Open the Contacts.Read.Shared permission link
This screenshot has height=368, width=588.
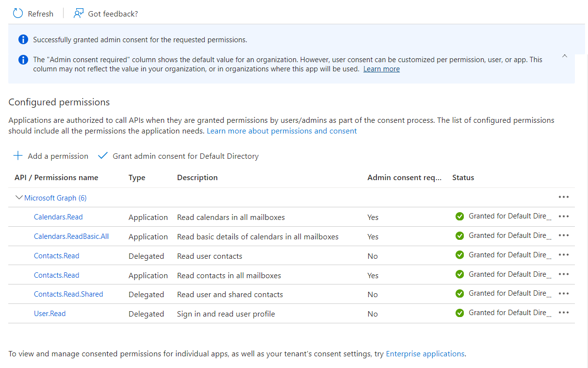pos(68,294)
